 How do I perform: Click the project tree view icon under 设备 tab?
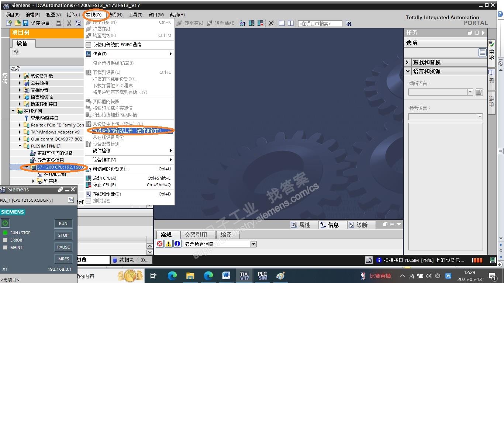coord(15,53)
